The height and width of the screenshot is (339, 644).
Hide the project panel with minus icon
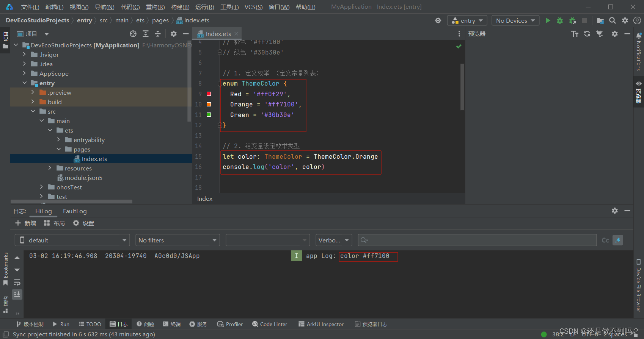(x=186, y=34)
